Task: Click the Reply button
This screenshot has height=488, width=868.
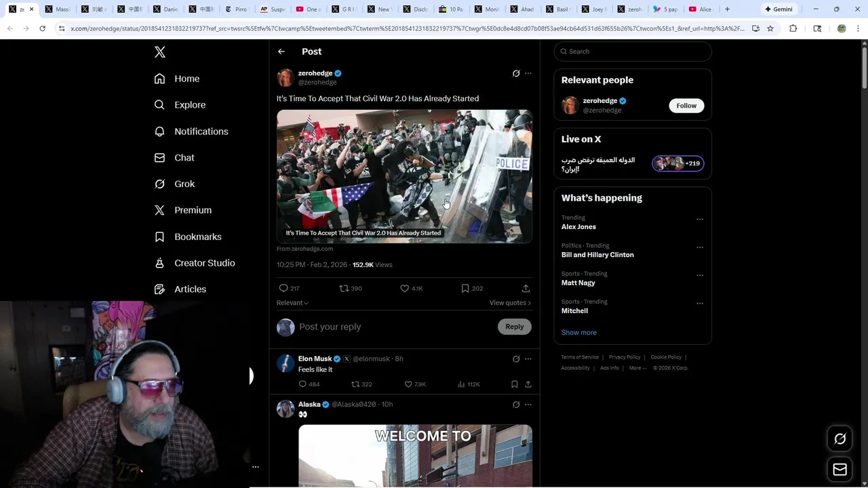Action: point(515,327)
